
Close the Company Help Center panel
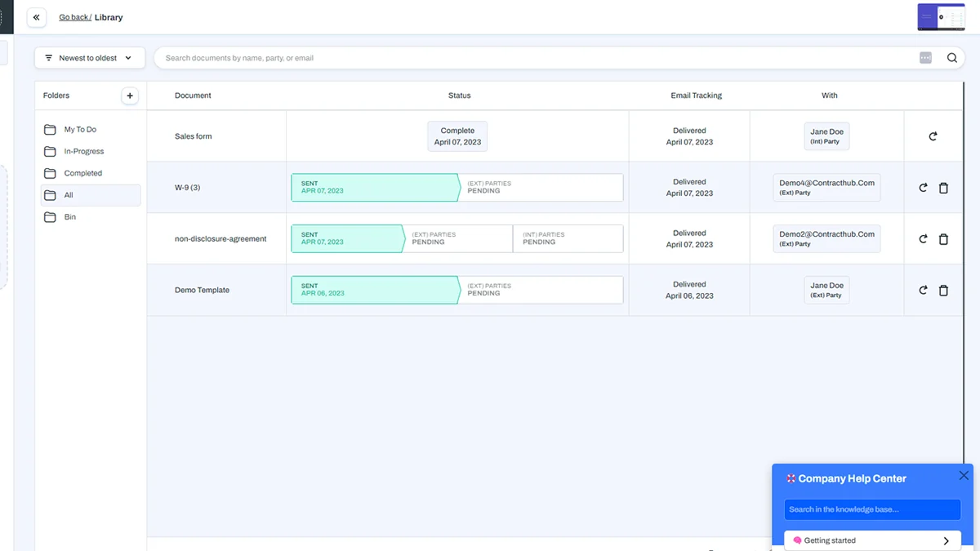tap(964, 475)
